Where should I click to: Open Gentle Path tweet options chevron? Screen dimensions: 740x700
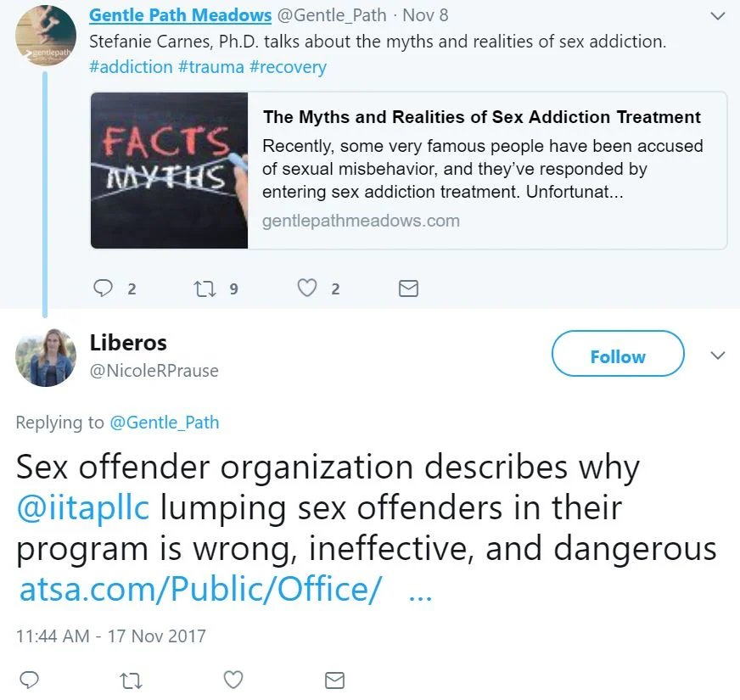(x=717, y=16)
